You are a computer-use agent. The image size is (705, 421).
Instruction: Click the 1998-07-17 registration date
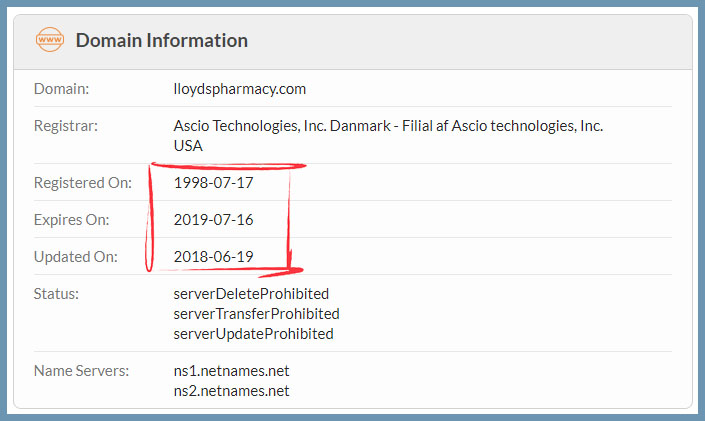(214, 183)
